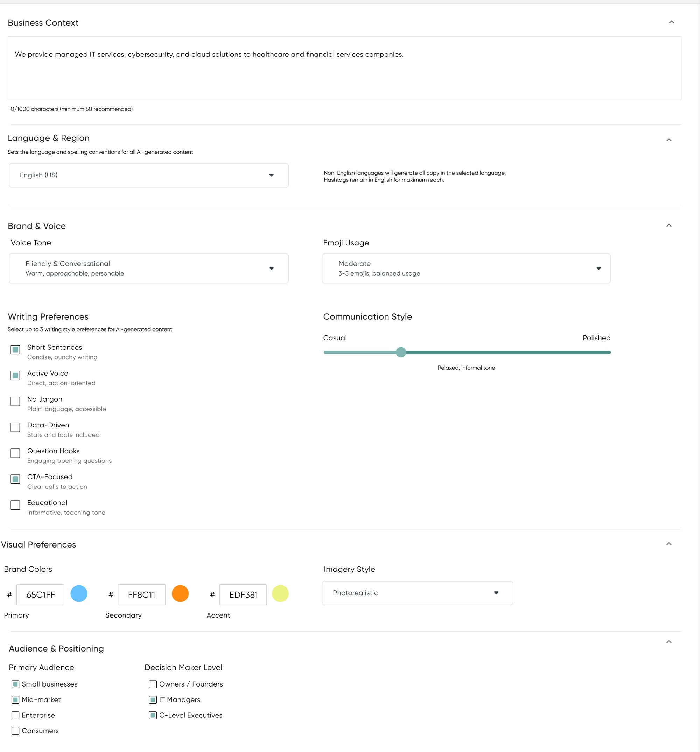Check the Enterprise audience option
Viewport: 700px width, 752px height.
(x=15, y=715)
